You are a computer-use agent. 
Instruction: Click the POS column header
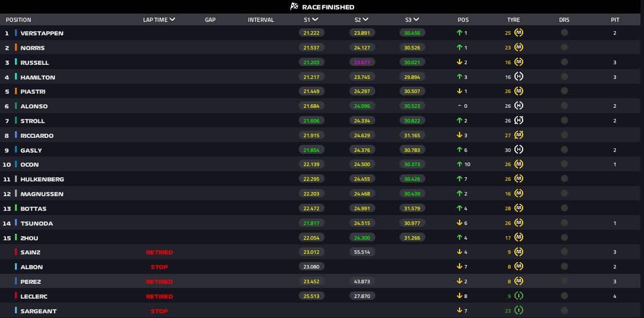(x=463, y=19)
